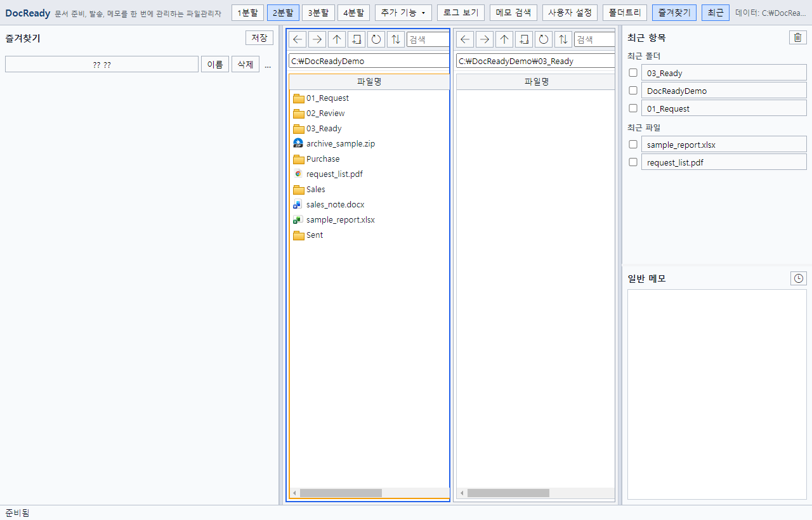Open 로그 보기 log viewer

click(x=461, y=13)
